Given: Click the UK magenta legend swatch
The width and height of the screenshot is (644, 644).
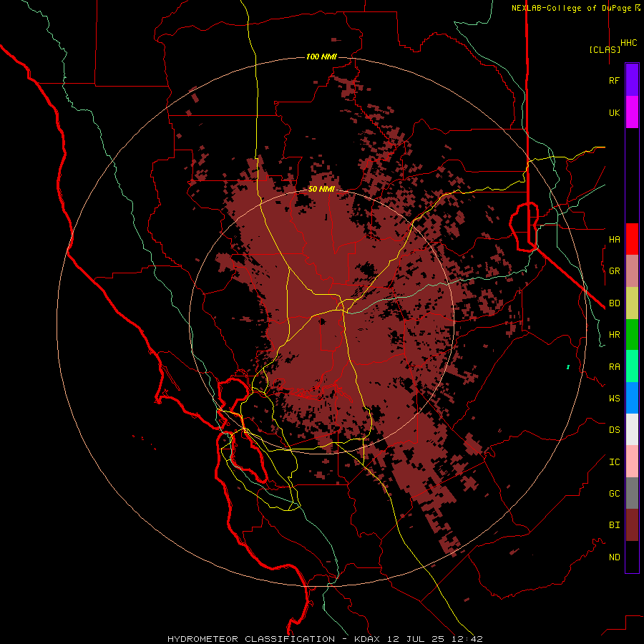Looking at the screenshot, I should tap(632, 112).
